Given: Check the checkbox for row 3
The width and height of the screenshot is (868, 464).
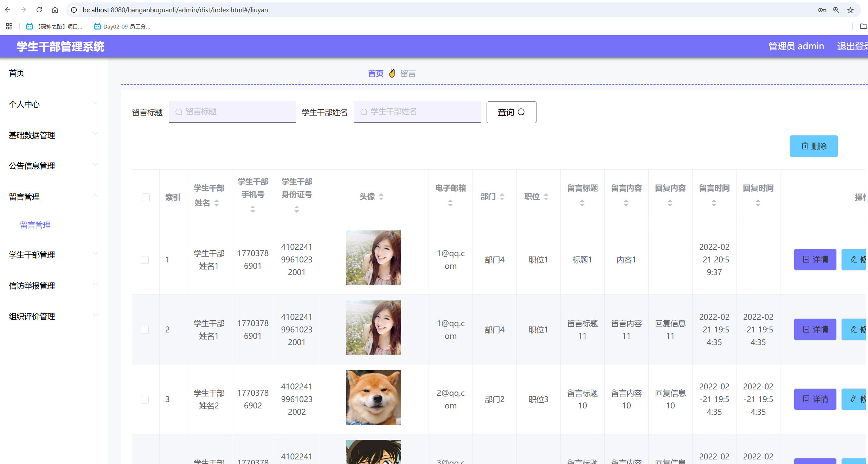Looking at the screenshot, I should [x=145, y=399].
